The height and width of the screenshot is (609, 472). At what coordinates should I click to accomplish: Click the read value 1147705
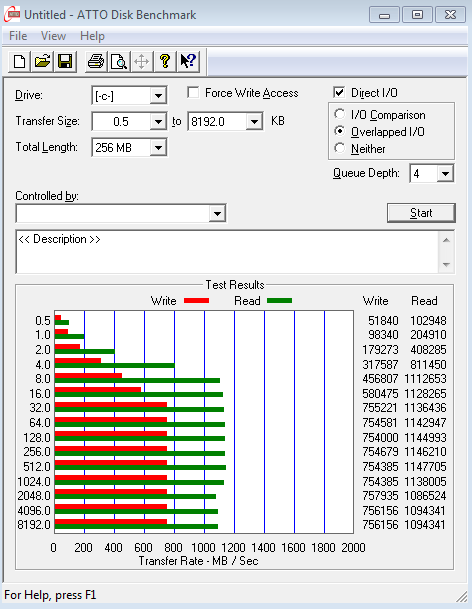pyautogui.click(x=425, y=466)
